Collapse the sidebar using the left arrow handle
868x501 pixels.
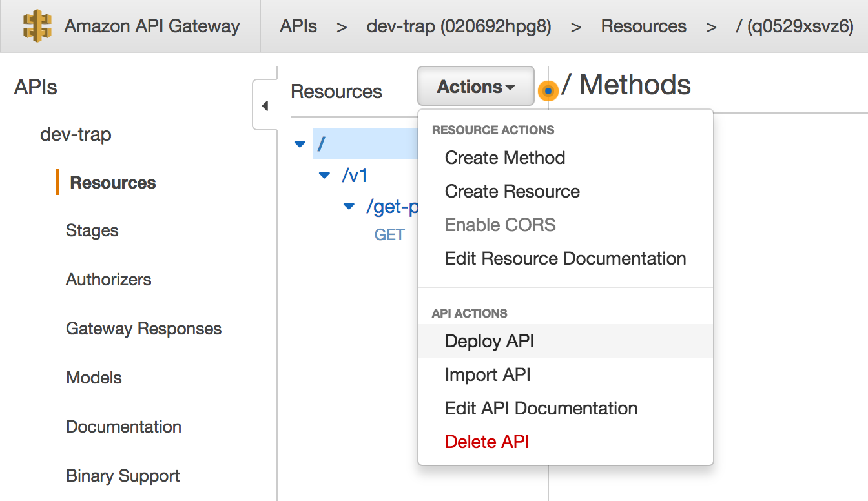point(265,106)
